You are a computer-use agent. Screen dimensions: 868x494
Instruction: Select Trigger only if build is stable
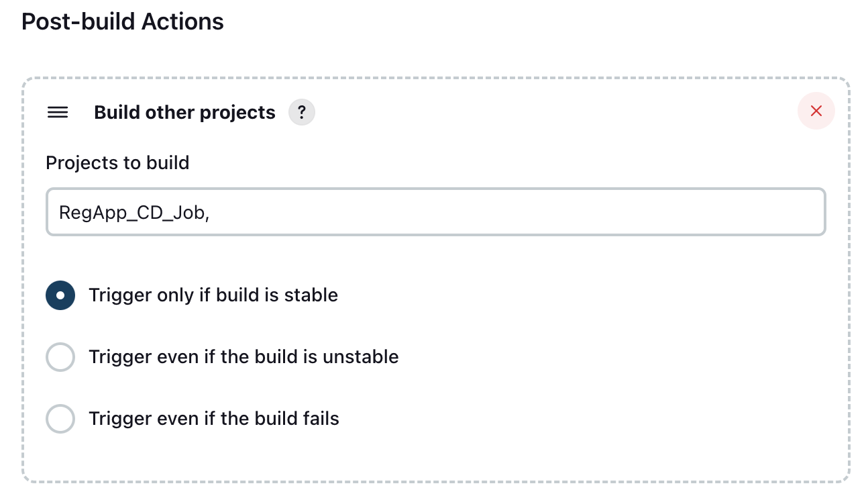coord(60,295)
